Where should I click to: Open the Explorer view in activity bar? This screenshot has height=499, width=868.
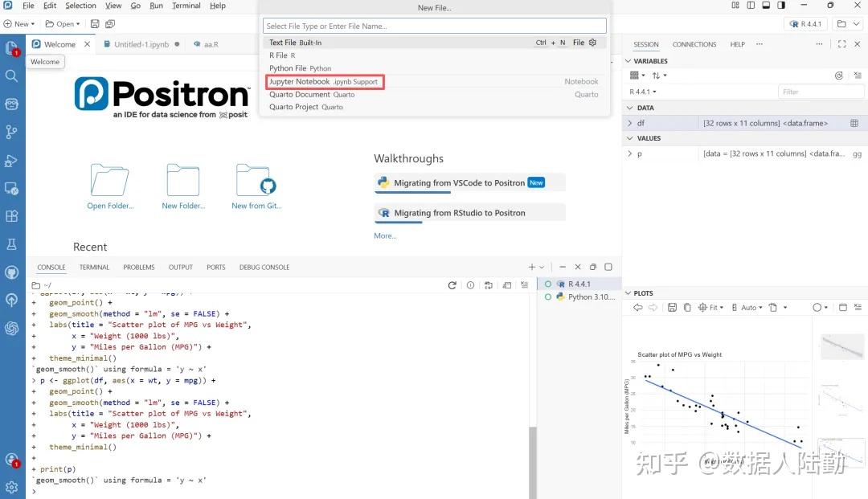[11, 47]
